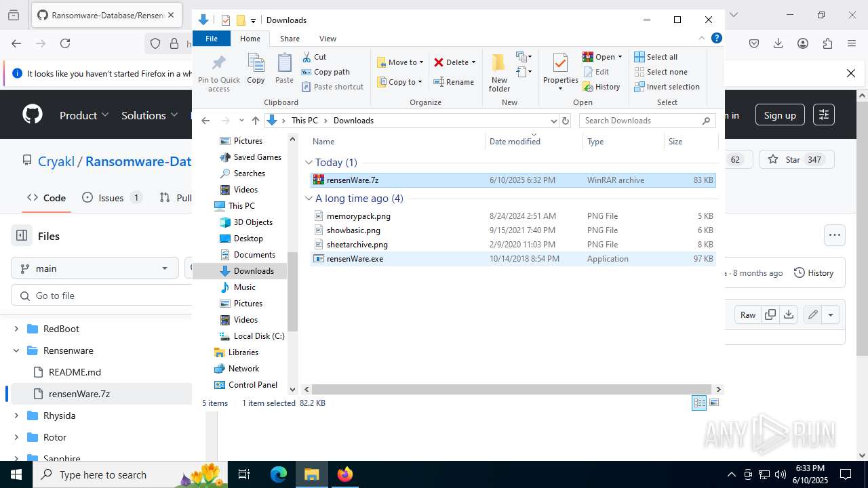Click the Home ribbon tab
This screenshot has width=868, height=488.
250,39
